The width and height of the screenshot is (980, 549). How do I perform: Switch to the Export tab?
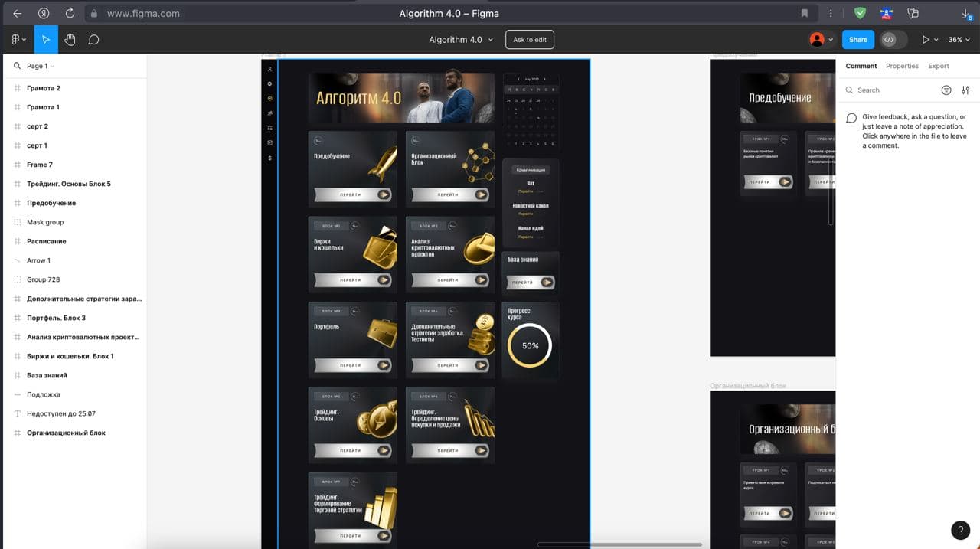coord(939,66)
